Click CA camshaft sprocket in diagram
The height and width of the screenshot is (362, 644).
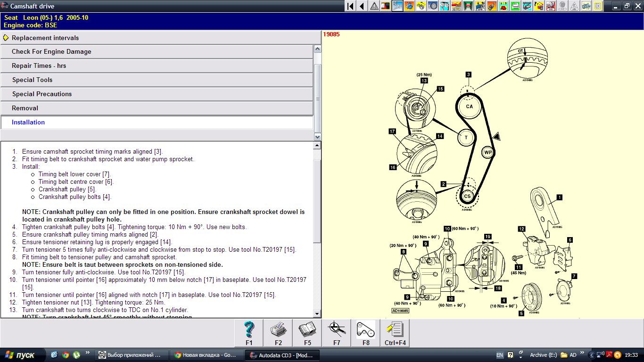click(x=469, y=107)
